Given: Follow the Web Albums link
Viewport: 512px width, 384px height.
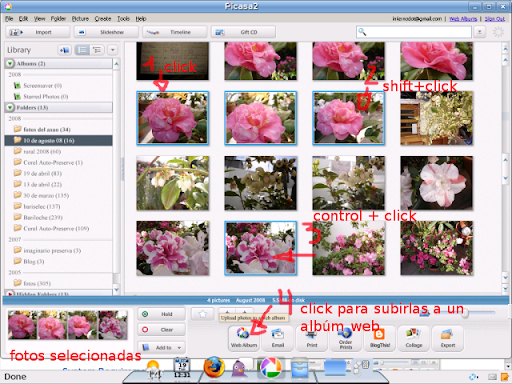Looking at the screenshot, I should point(463,19).
